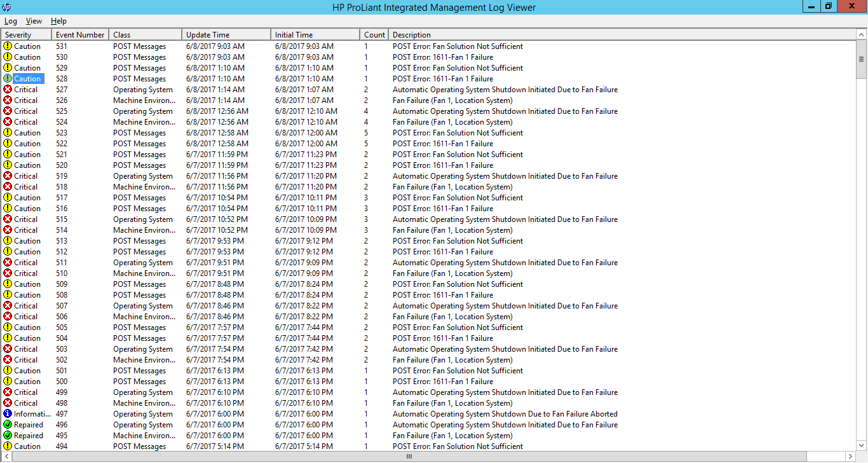This screenshot has height=463, width=868.
Task: Click description text of event 512
Action: pyautogui.click(x=443, y=252)
